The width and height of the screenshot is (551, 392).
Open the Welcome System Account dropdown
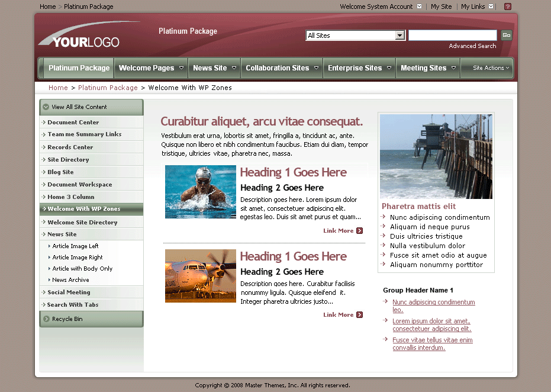(x=420, y=7)
